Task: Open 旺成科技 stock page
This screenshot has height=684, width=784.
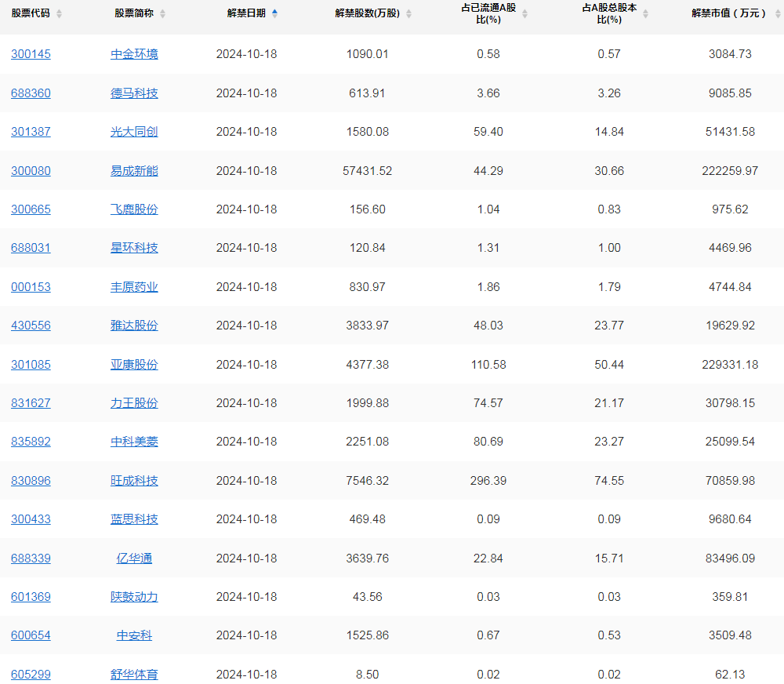Action: tap(134, 480)
